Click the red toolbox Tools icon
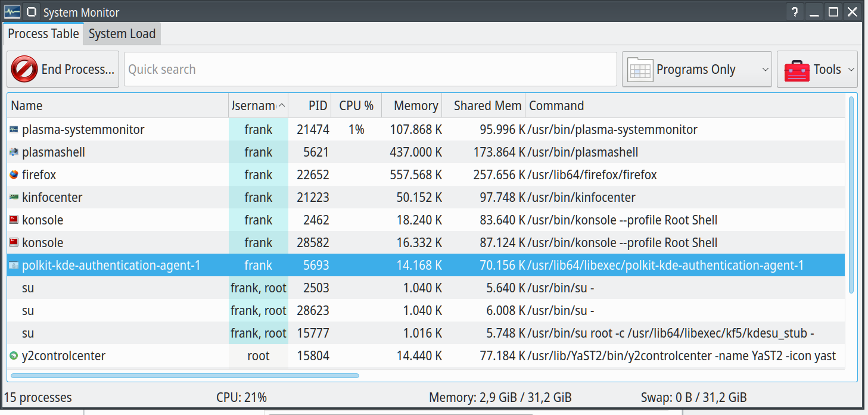 coord(797,70)
